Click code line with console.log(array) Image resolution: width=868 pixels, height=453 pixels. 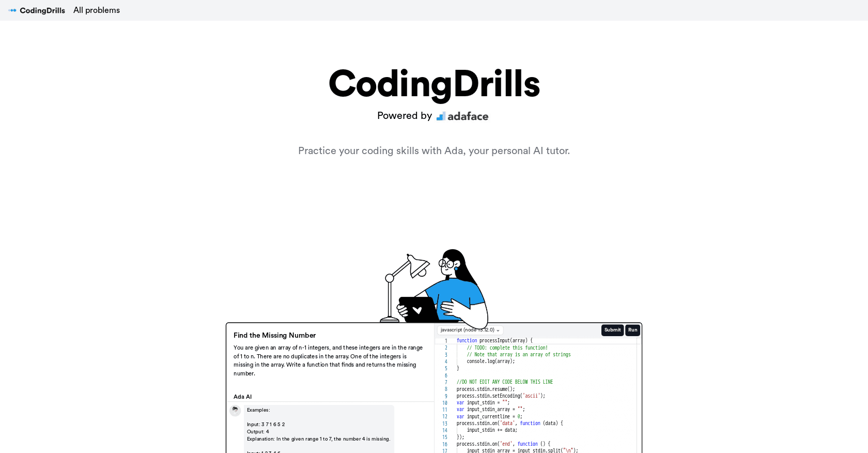click(x=491, y=361)
